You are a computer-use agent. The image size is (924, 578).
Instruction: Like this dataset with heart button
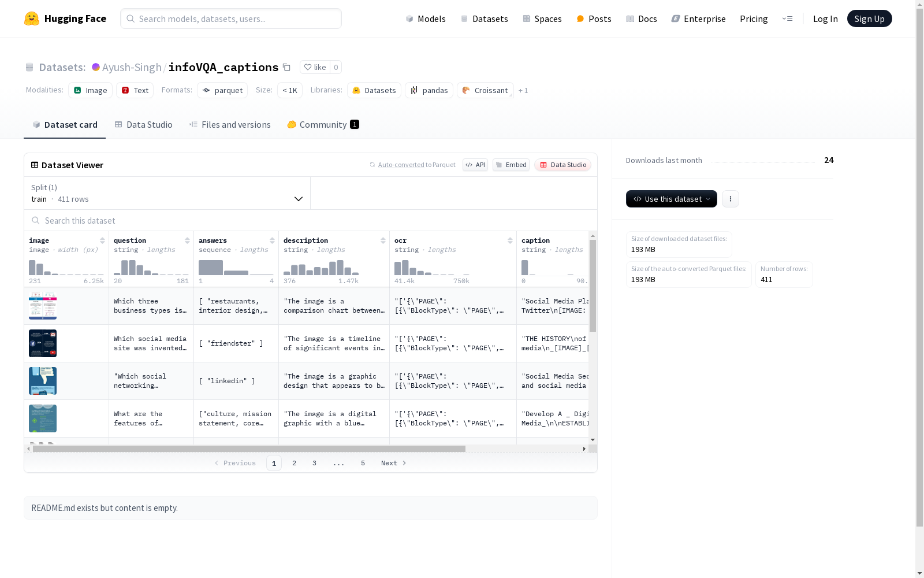click(x=315, y=67)
